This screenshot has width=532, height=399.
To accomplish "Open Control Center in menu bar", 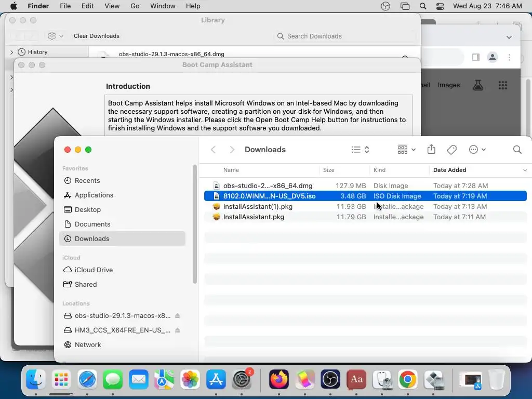I will (x=440, y=6).
